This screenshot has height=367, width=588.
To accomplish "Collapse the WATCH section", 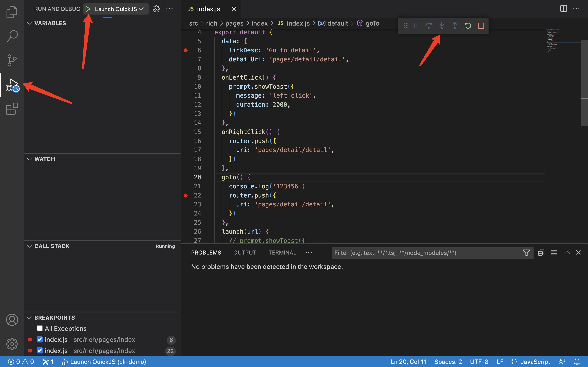I will 29,159.
